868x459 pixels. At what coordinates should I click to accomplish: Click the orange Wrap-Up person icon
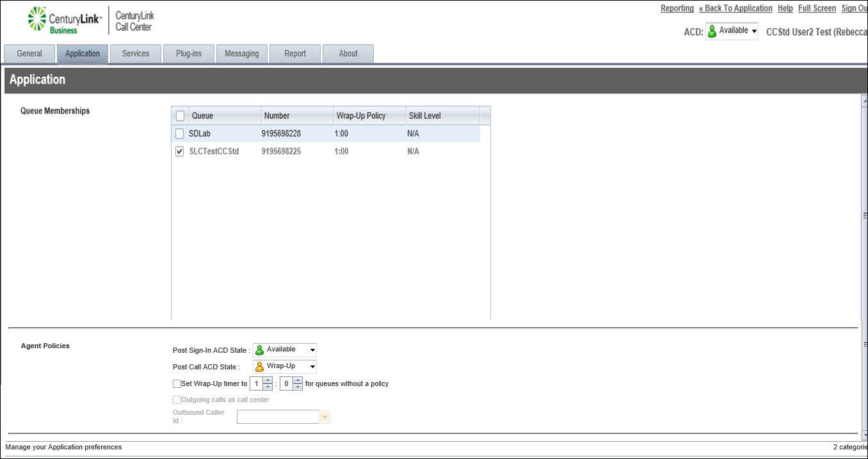tap(259, 367)
